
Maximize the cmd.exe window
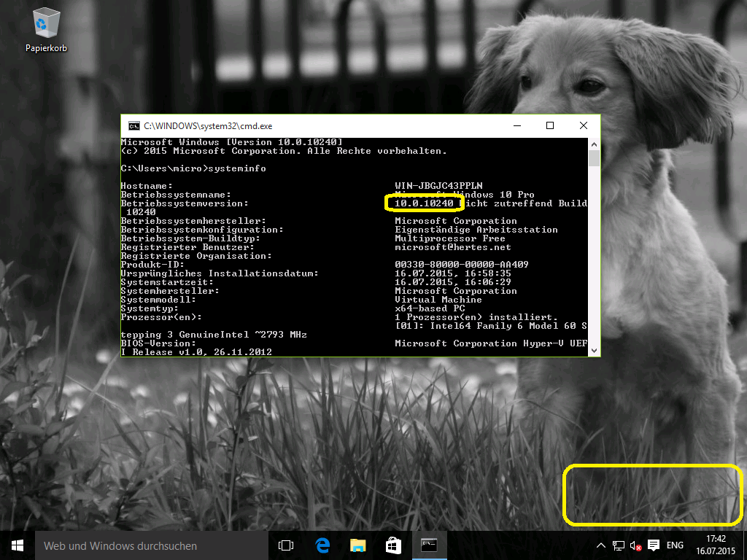(550, 125)
